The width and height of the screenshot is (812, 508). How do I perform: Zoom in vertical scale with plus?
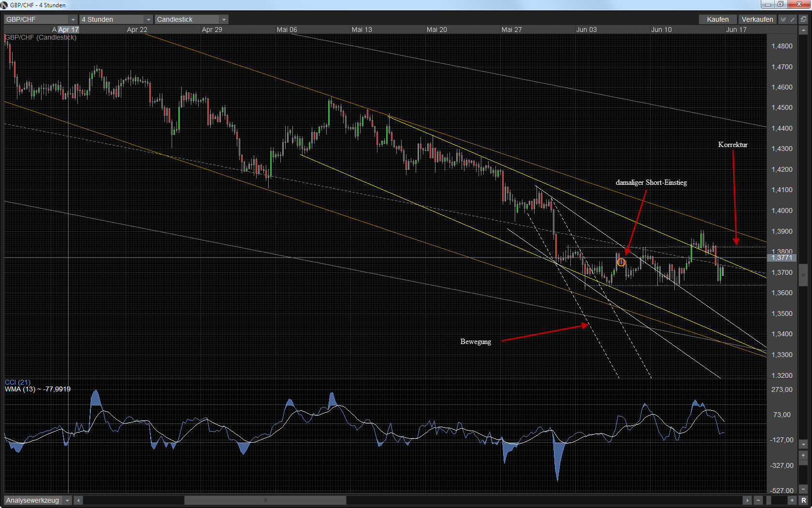[x=803, y=455]
